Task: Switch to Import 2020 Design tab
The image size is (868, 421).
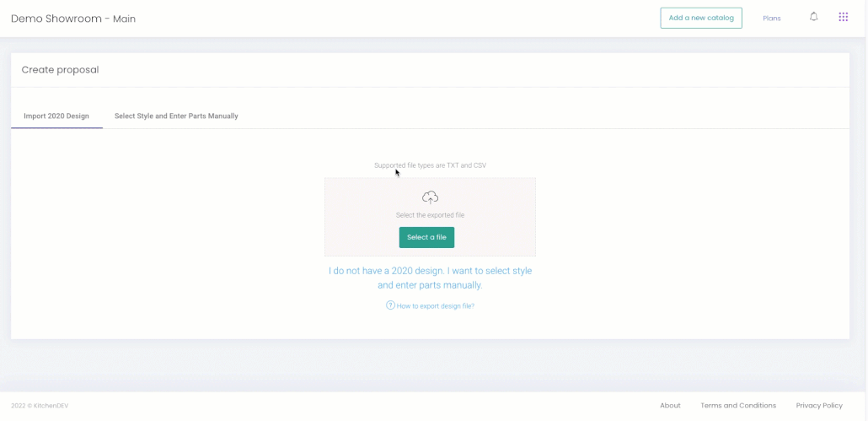Action: coord(56,116)
